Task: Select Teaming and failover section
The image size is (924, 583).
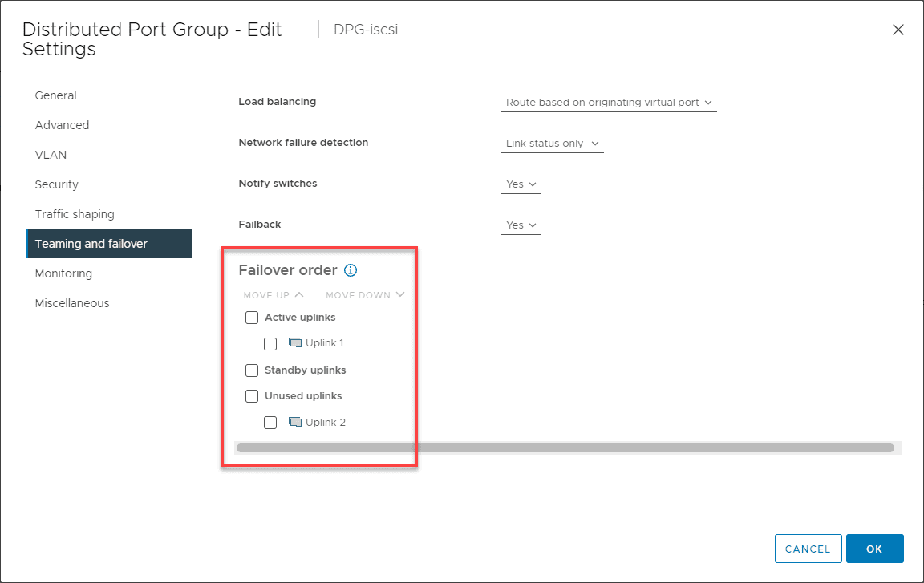Action: pyautogui.click(x=109, y=244)
